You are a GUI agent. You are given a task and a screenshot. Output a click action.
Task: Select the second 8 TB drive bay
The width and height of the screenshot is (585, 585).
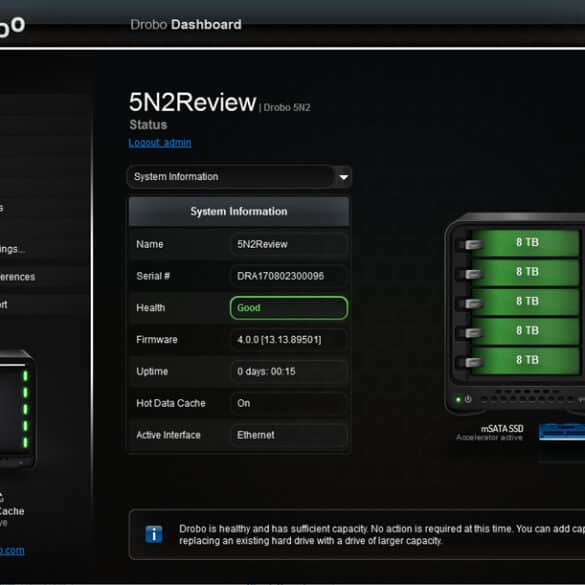(x=526, y=272)
